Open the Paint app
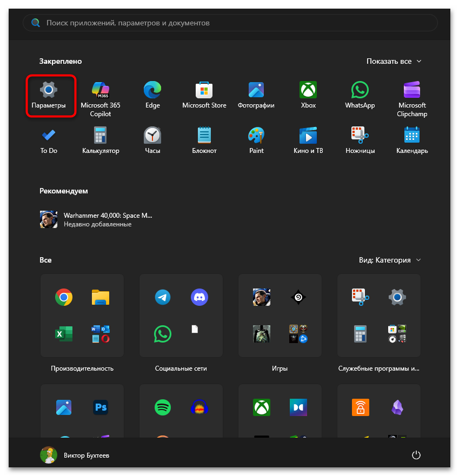Screen dimensions: 459x476 pyautogui.click(x=256, y=140)
